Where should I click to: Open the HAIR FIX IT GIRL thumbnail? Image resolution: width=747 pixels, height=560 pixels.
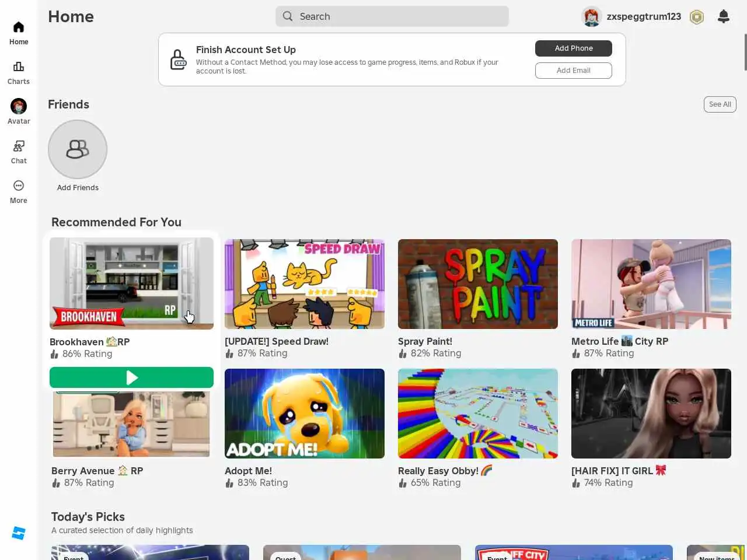pos(651,414)
